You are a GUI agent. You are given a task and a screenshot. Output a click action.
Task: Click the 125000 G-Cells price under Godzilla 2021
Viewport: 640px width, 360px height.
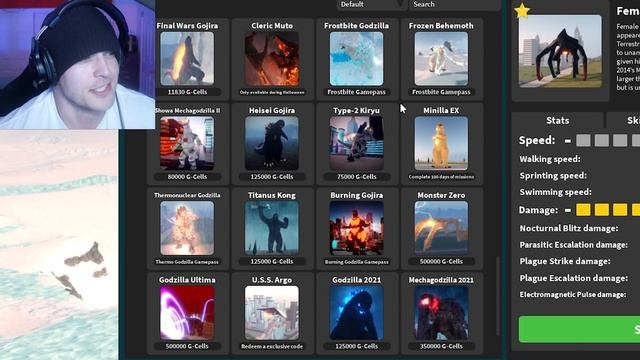click(356, 346)
